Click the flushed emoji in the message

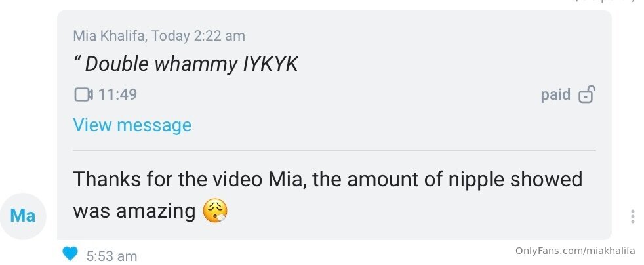pos(216,211)
